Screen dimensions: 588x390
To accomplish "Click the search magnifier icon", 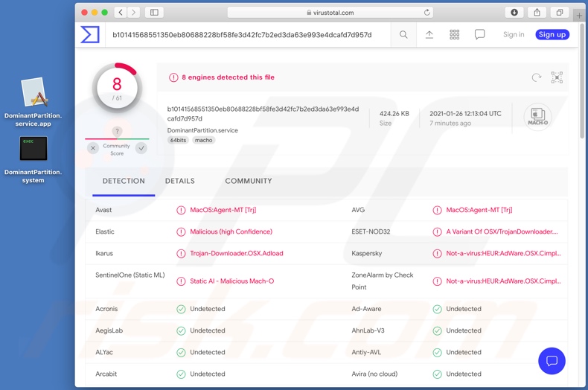I will pyautogui.click(x=403, y=34).
